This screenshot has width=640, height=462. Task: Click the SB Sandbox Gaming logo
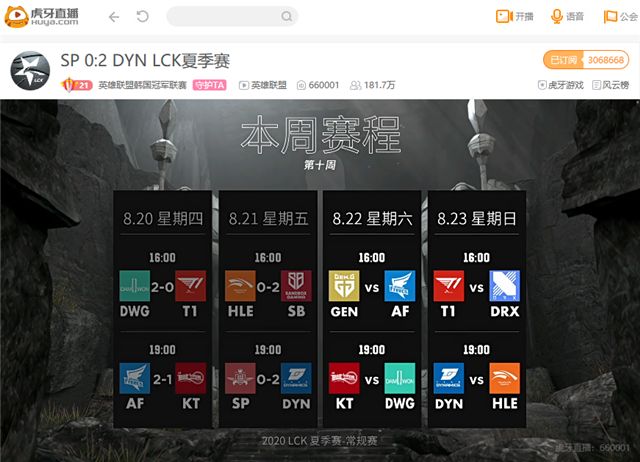click(x=296, y=286)
